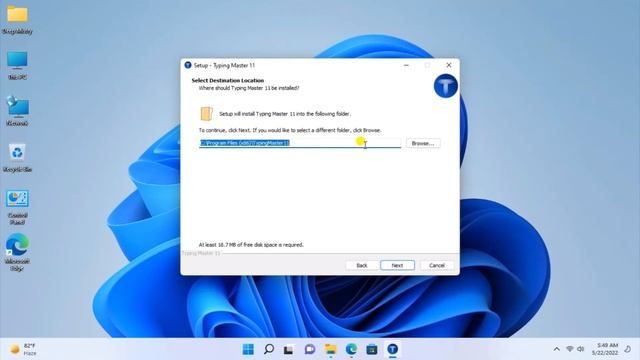Select the folder icon on desktop top-left

click(17, 20)
